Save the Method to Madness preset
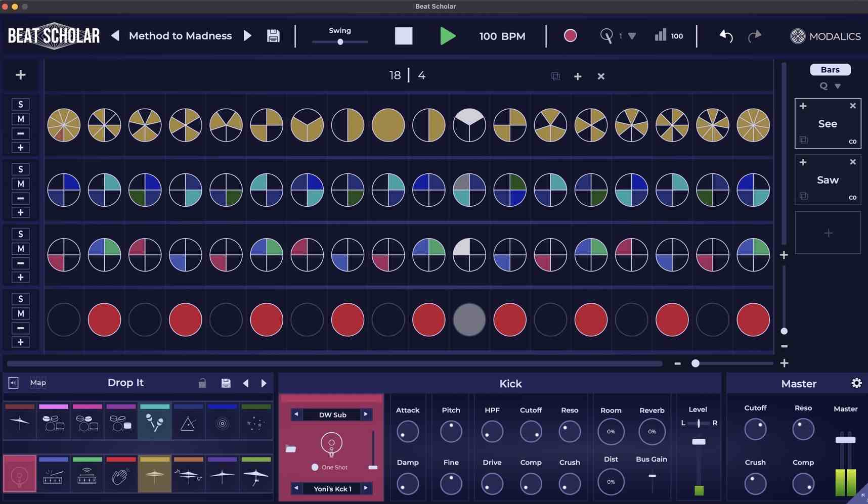Viewport: 868px width, 504px height. [x=273, y=36]
